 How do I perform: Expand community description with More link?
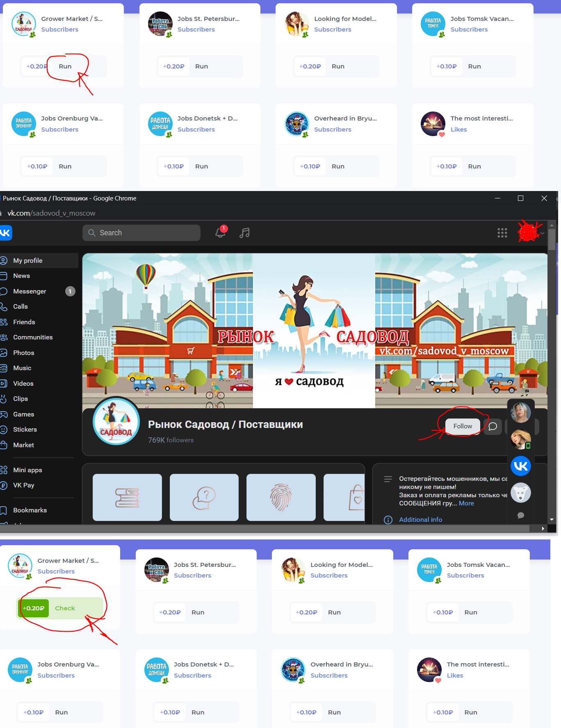pyautogui.click(x=466, y=503)
